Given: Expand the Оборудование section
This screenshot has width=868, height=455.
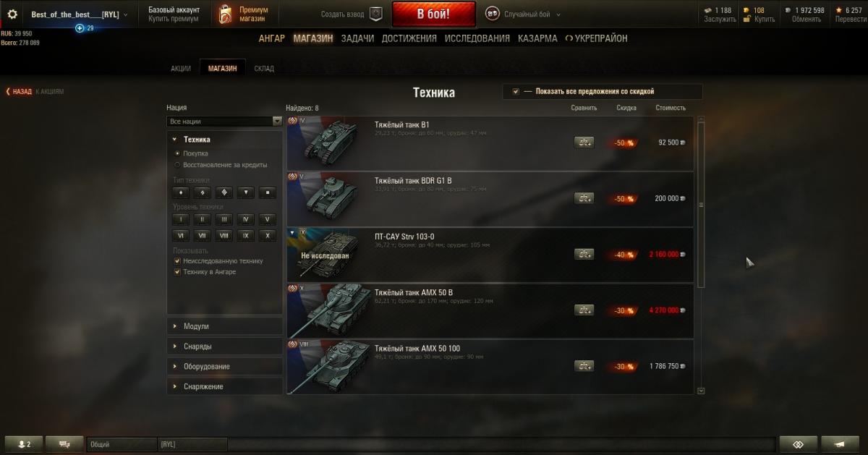Looking at the screenshot, I should [x=224, y=366].
